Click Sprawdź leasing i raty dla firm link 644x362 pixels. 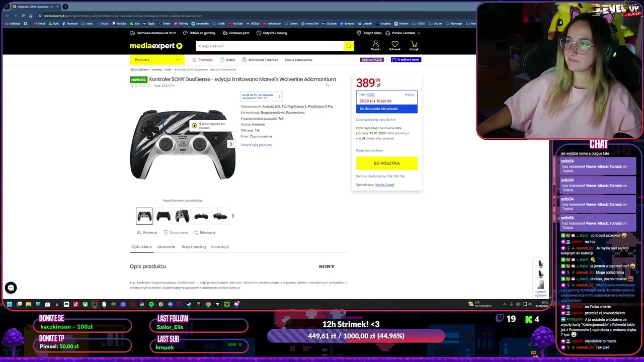point(376,120)
